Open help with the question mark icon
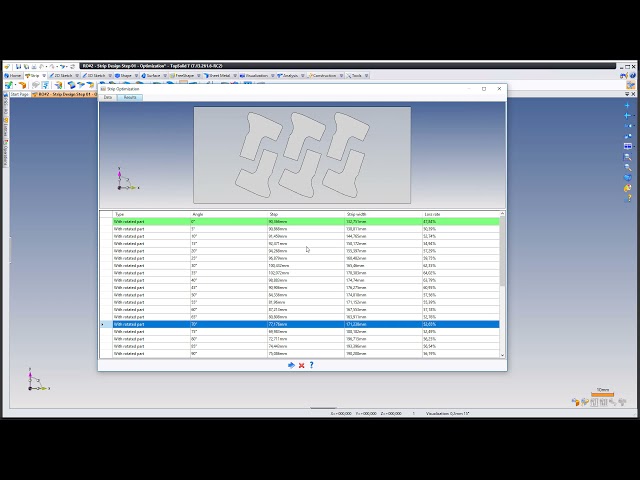The height and width of the screenshot is (480, 640). tap(311, 365)
